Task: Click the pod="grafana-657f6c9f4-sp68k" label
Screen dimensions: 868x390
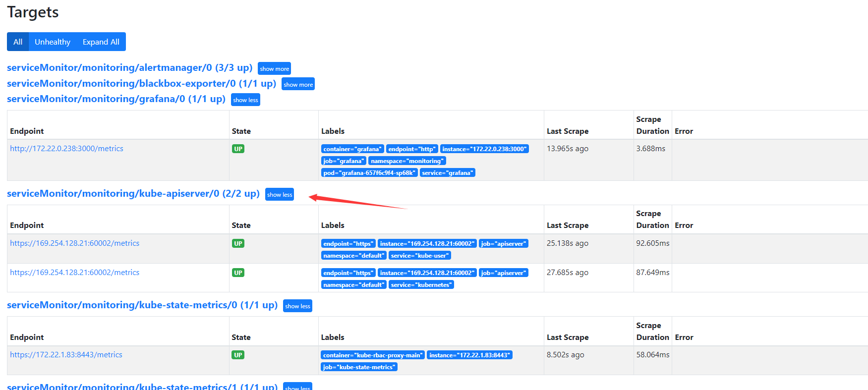Action: 369,173
